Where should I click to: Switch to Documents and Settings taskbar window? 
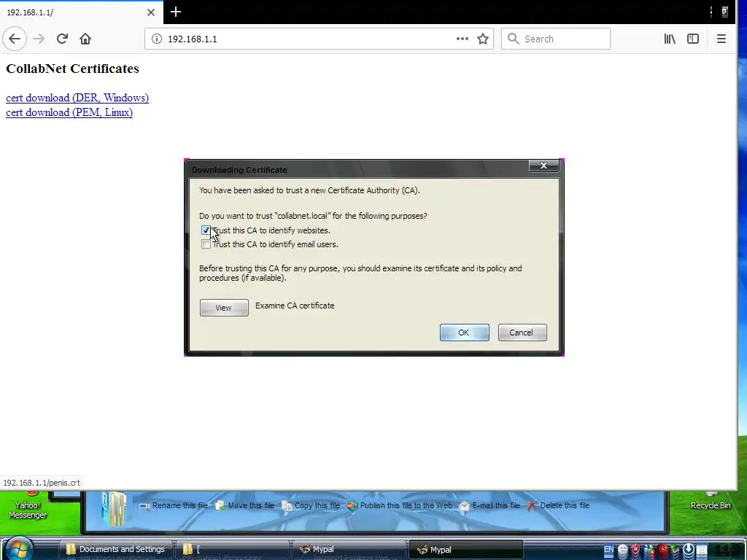point(116,550)
